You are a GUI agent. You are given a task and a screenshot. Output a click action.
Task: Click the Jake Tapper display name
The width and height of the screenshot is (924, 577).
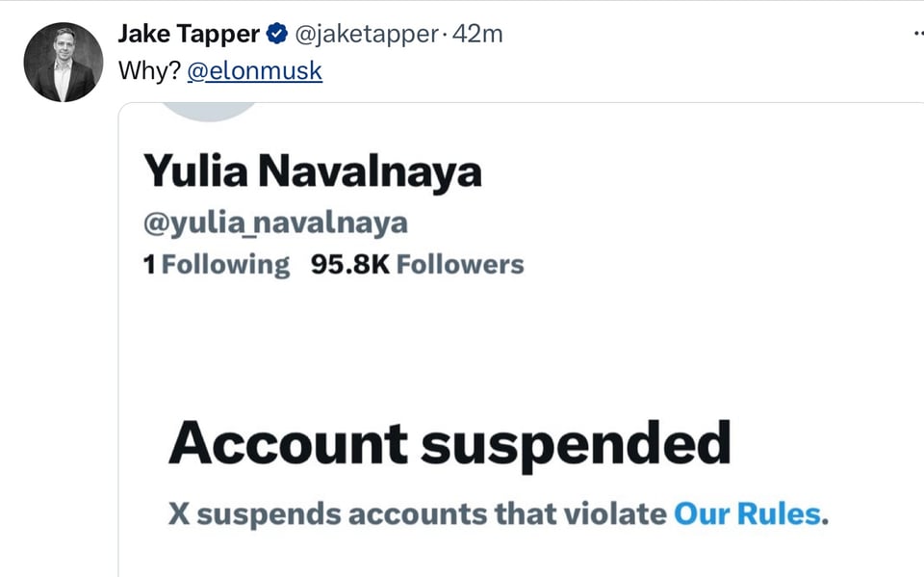coord(189,34)
